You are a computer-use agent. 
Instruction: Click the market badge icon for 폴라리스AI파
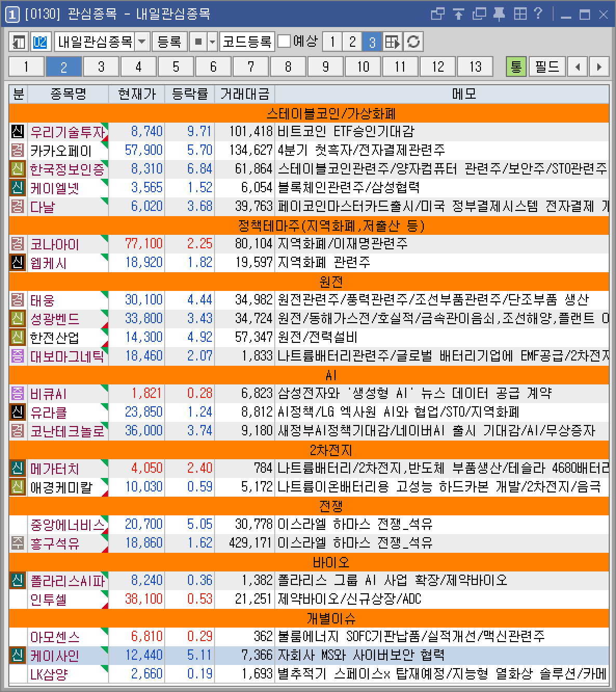(x=18, y=580)
